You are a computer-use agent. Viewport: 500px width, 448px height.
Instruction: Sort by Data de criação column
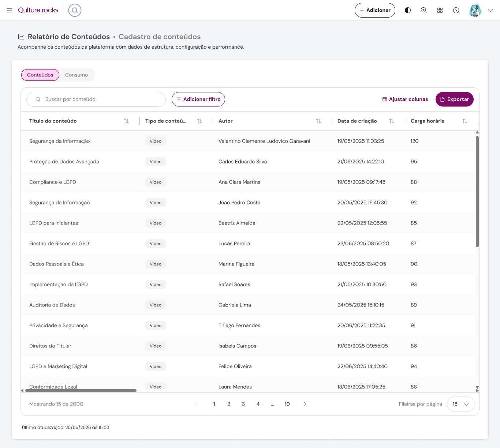(x=392, y=121)
